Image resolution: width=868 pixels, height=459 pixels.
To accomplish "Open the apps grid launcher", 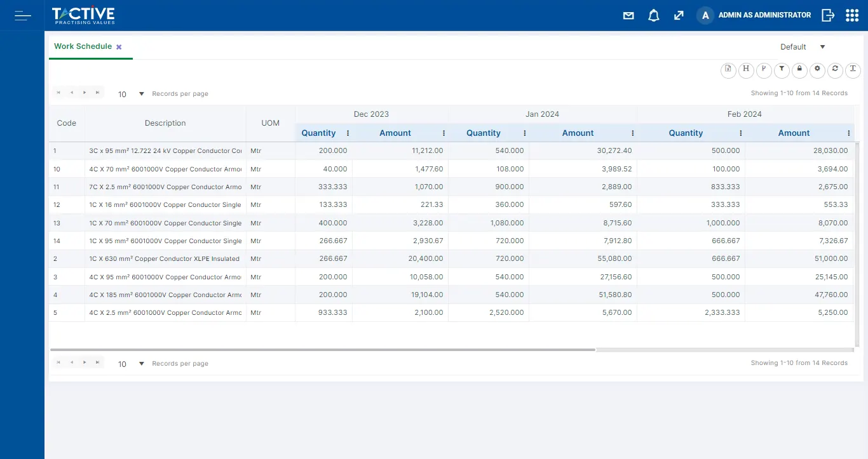I will point(852,16).
